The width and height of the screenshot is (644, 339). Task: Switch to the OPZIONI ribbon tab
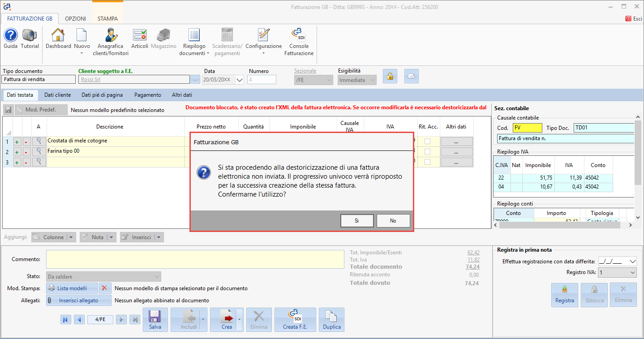(75, 19)
